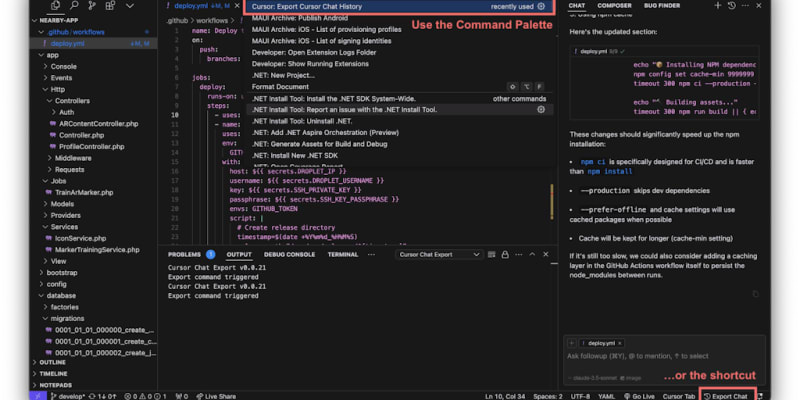Click gear icon beside recently used command
Viewport: 800px width, 400px height.
click(541, 7)
